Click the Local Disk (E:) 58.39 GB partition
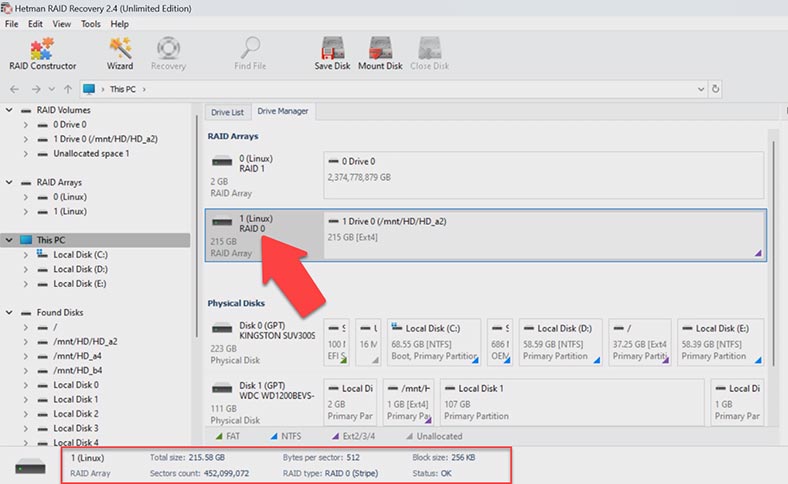Screen dimensions: 788x484 (721, 342)
